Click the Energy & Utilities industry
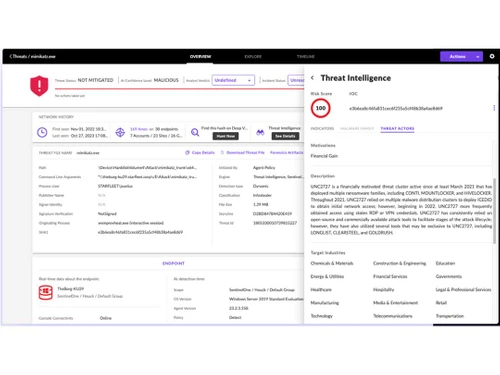Viewport: 500px width, 375px height. [327, 277]
